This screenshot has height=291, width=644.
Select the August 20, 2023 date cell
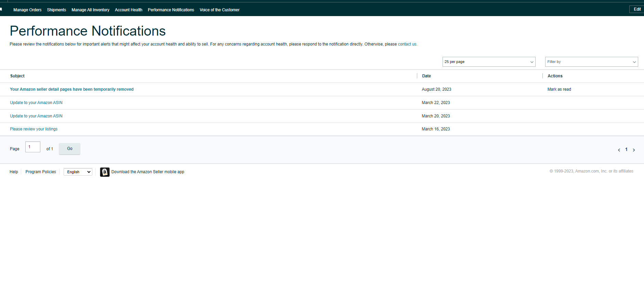[x=436, y=89]
